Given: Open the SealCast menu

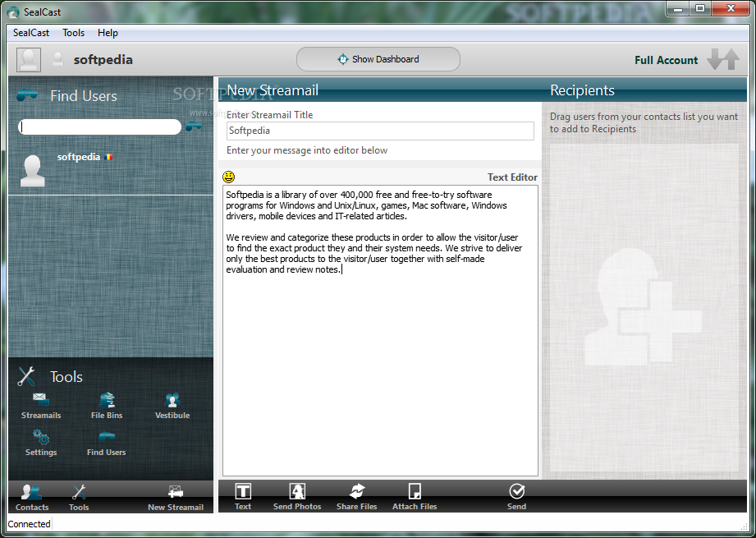Looking at the screenshot, I should tap(31, 33).
